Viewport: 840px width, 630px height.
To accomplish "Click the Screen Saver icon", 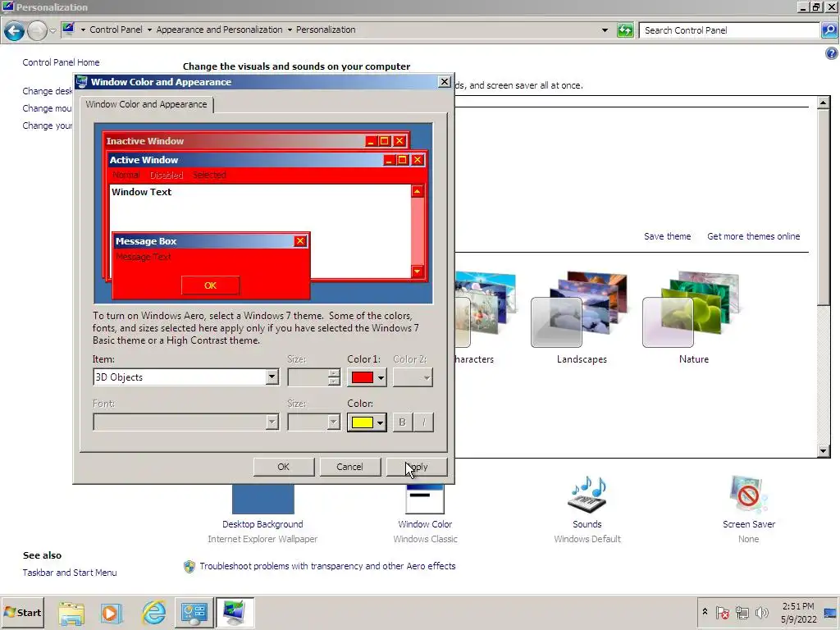I will (748, 494).
